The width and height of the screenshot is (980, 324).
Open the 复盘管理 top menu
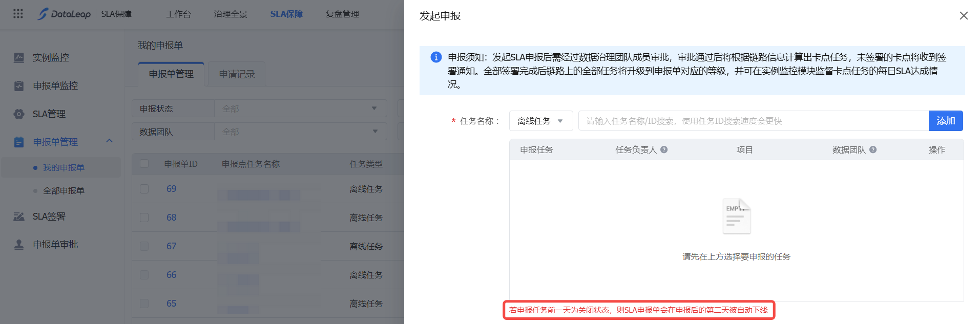coord(342,14)
